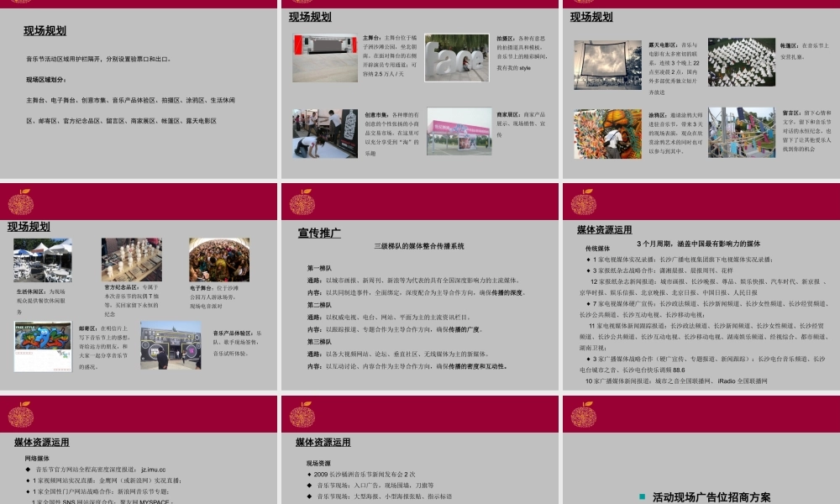The width and height of the screenshot is (840, 504).
Task: Click apple logo on slide with 生活休闲区 photo
Action: pyautogui.click(x=21, y=202)
